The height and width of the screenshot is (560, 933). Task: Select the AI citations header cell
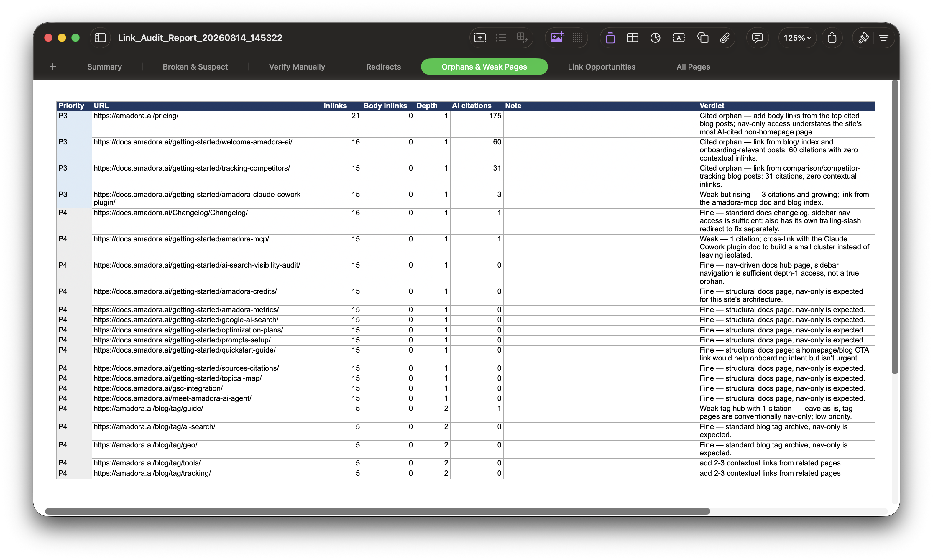[477, 106]
